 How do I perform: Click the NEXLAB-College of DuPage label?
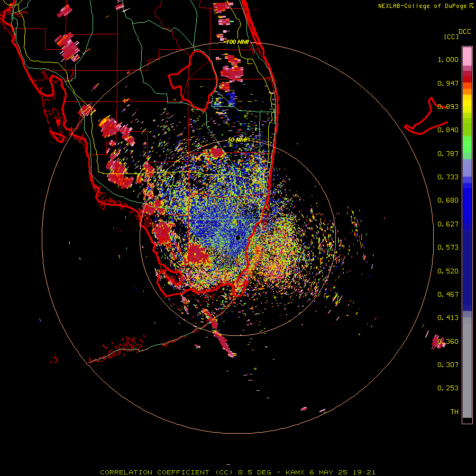click(422, 6)
